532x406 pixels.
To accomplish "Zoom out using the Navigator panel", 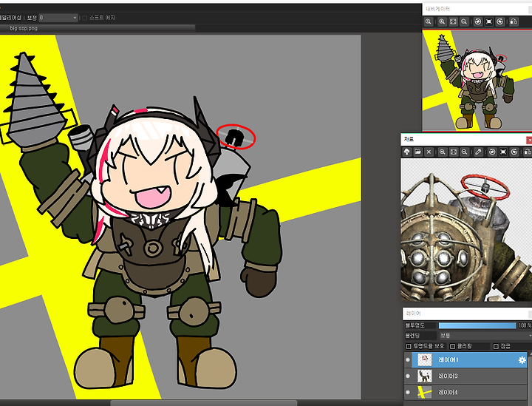I will click(x=464, y=21).
